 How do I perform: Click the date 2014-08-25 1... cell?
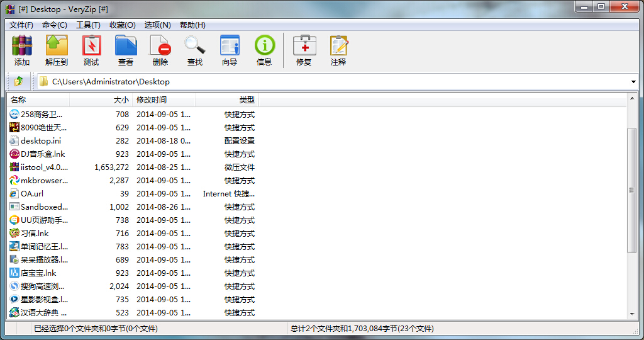164,167
